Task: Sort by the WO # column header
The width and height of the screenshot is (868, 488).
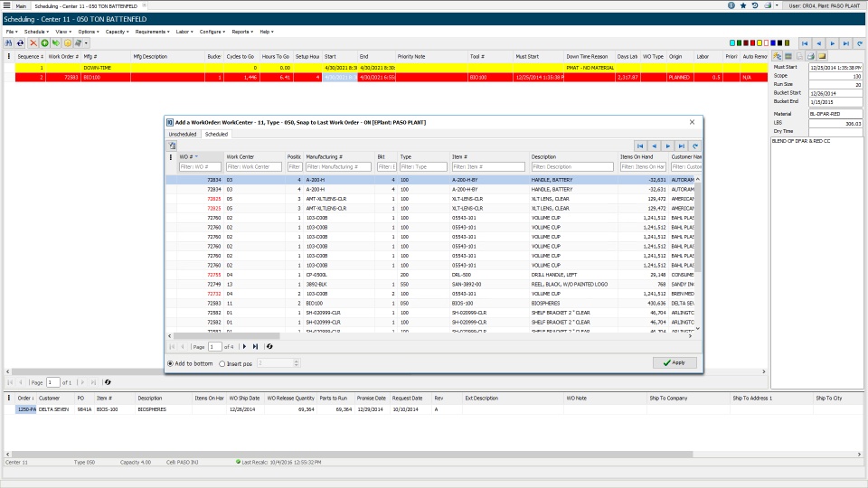Action: click(x=186, y=156)
